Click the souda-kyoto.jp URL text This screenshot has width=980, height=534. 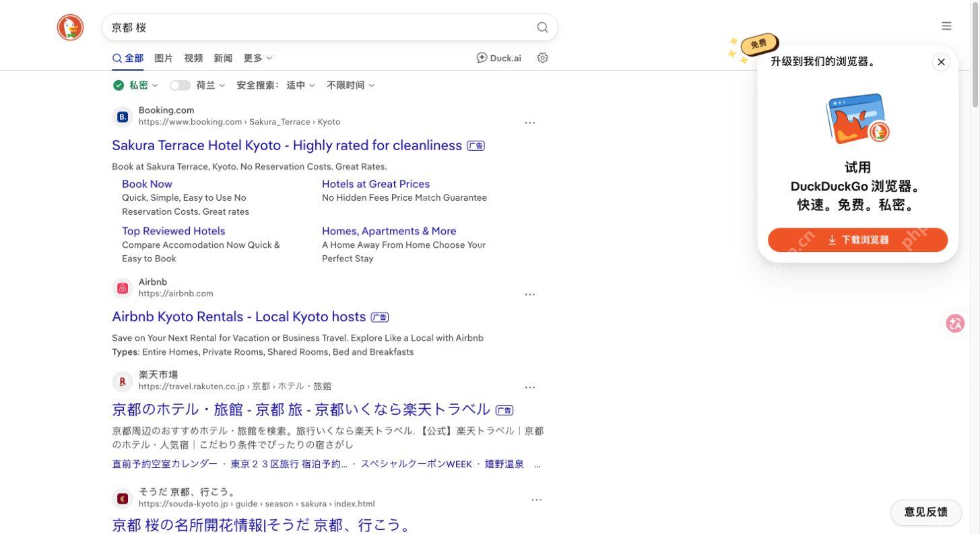click(x=257, y=504)
